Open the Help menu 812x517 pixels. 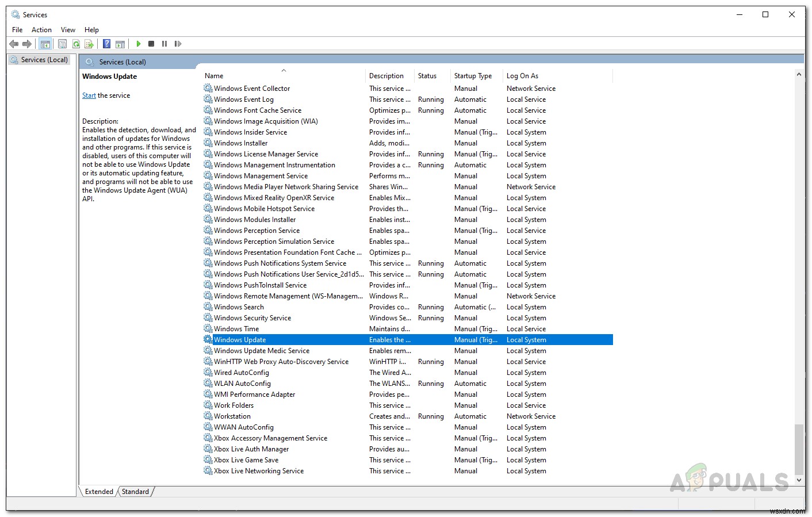coord(91,29)
